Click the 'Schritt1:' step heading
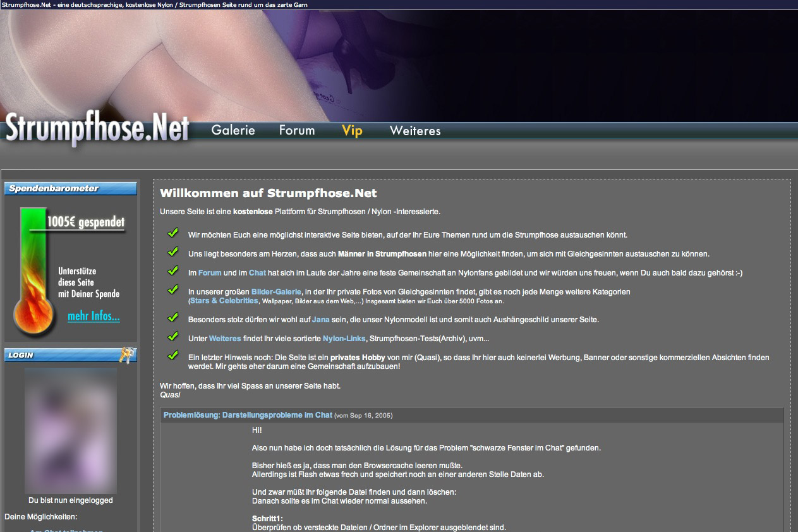The height and width of the screenshot is (532, 798). tap(267, 519)
